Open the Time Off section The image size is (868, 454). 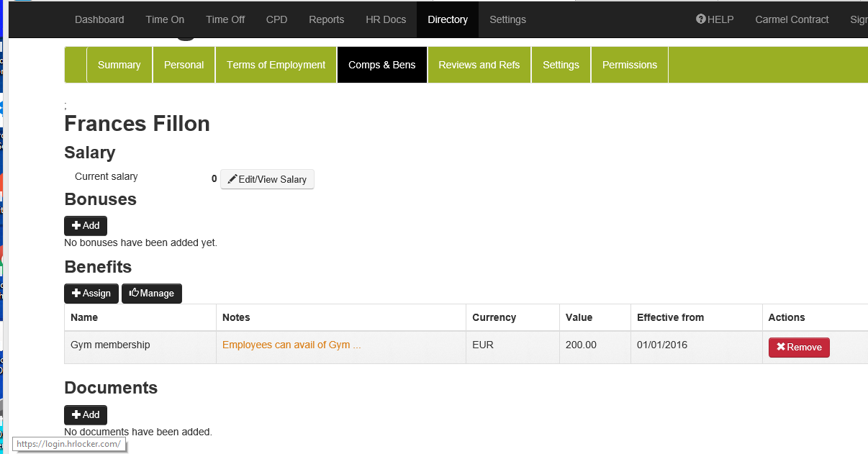(225, 19)
